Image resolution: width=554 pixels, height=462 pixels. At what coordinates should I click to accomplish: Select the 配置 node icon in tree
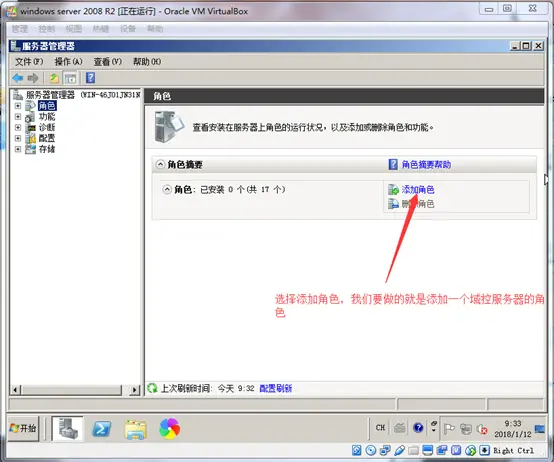pyautogui.click(x=30, y=138)
